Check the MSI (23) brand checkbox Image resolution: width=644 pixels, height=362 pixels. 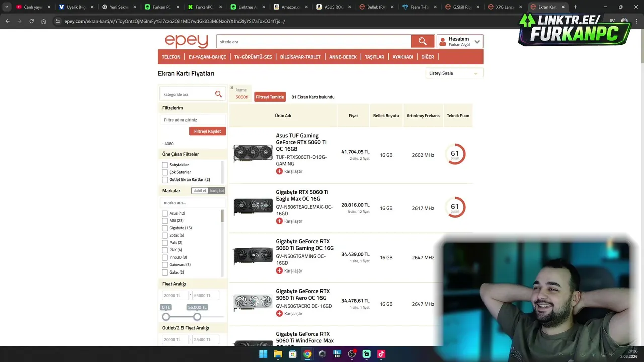[165, 221]
